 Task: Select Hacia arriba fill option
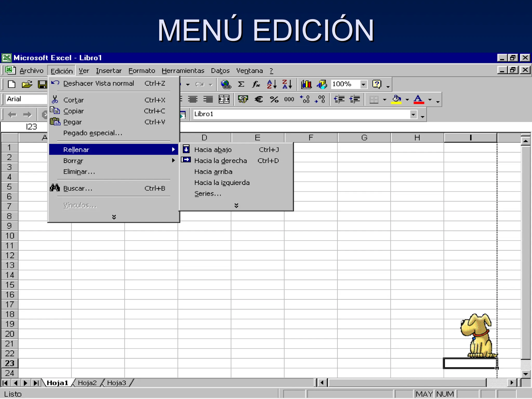pos(236,172)
